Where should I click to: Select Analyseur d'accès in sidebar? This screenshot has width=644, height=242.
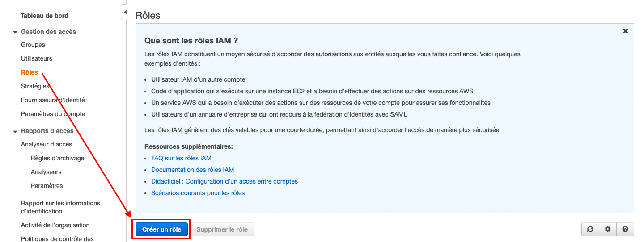tap(47, 144)
